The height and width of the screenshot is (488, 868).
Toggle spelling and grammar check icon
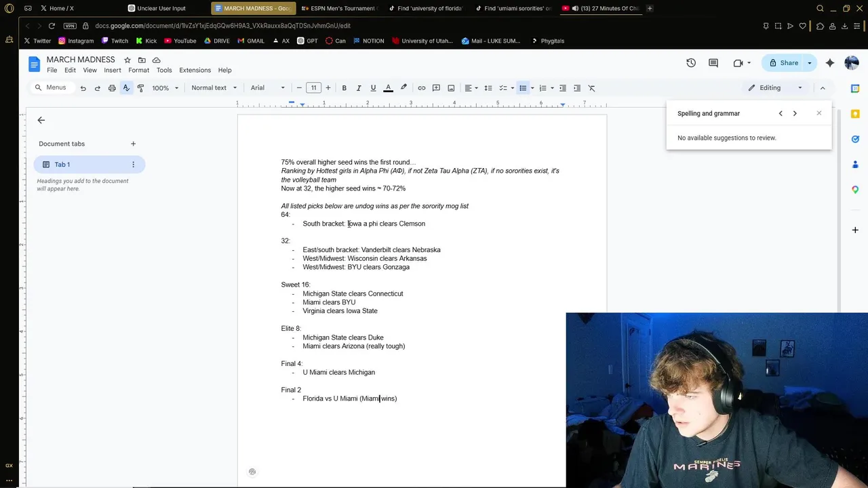[126, 88]
